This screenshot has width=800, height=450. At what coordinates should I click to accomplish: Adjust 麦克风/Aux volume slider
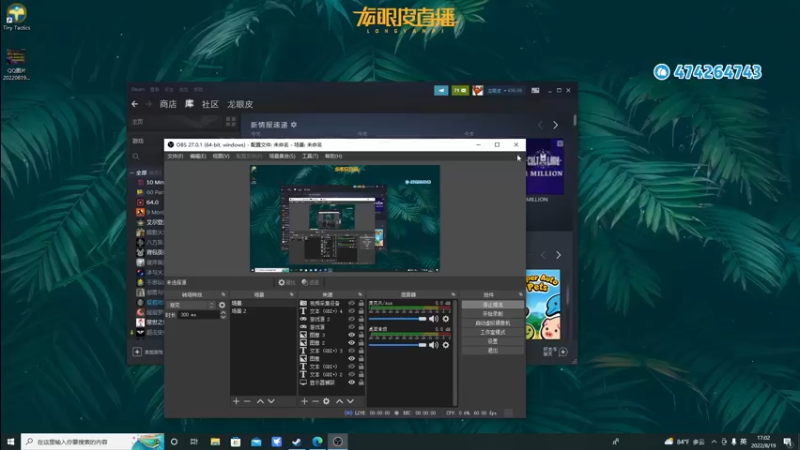[397, 319]
